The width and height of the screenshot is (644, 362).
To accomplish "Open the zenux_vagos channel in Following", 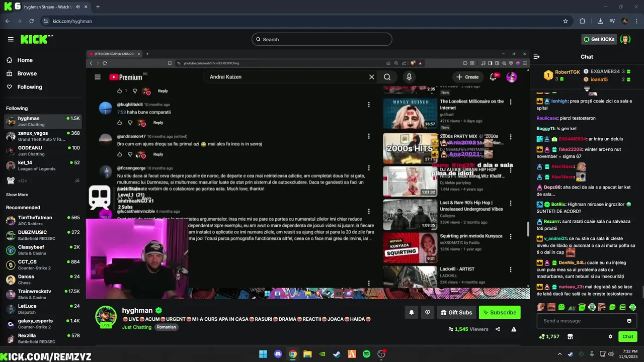I will 43,136.
